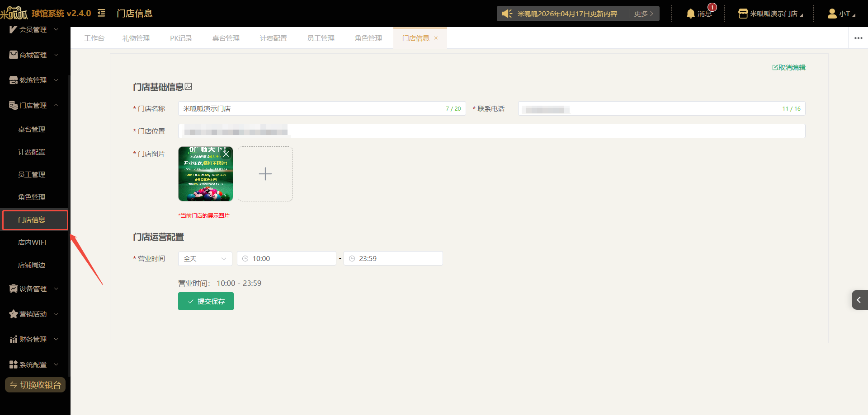
Task: Switch to the 礼物管理 tab
Action: pos(136,38)
